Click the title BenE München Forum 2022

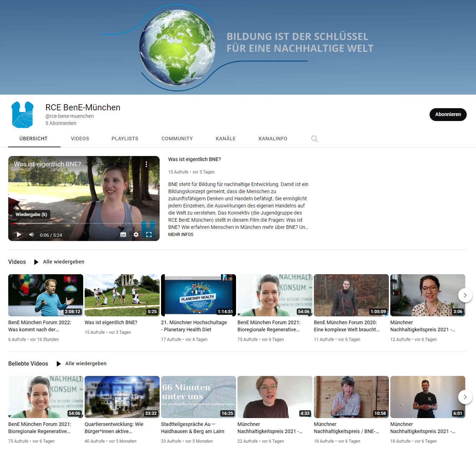40,326
